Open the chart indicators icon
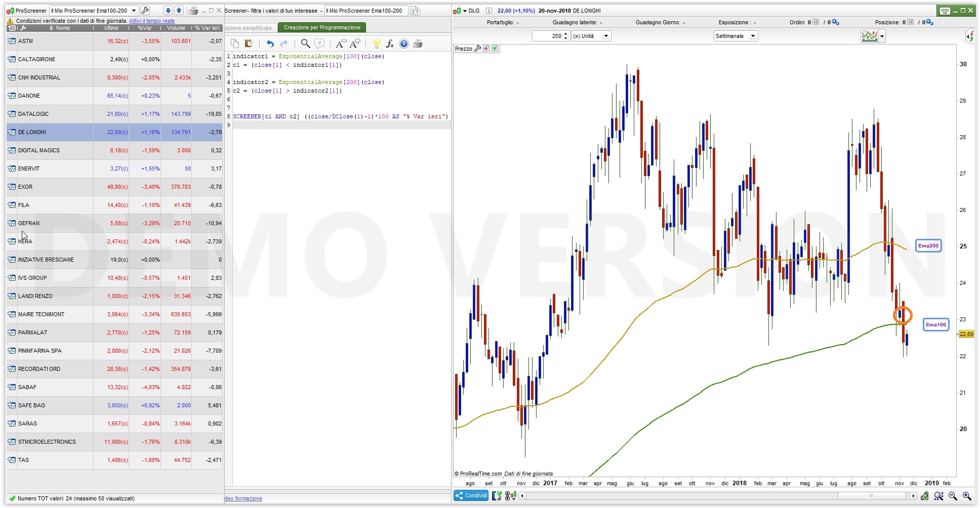Image resolution: width=980 pixels, height=508 pixels. click(870, 36)
